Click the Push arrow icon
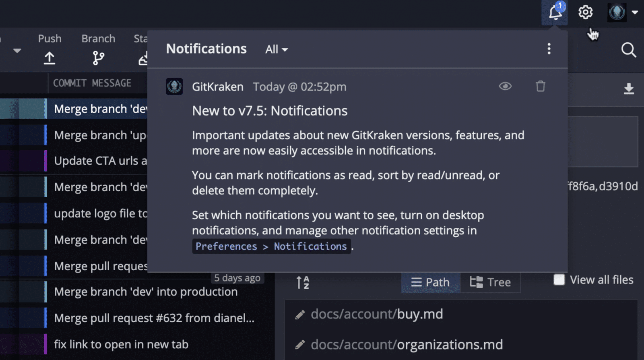This screenshot has width=644, height=360. point(50,58)
